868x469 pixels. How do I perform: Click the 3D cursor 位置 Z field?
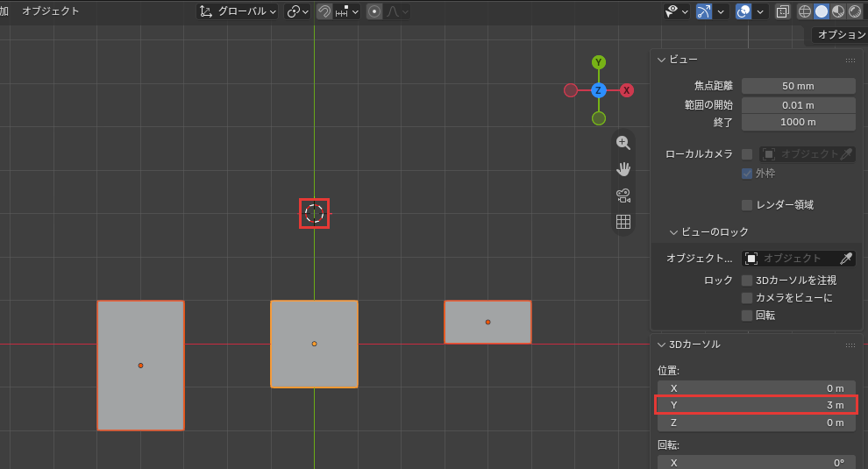pos(756,423)
